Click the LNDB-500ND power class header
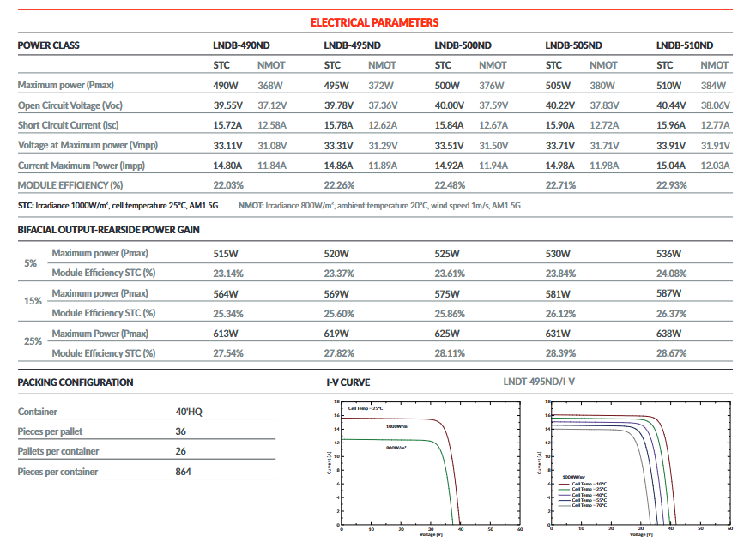The image size is (756, 542). click(x=463, y=45)
